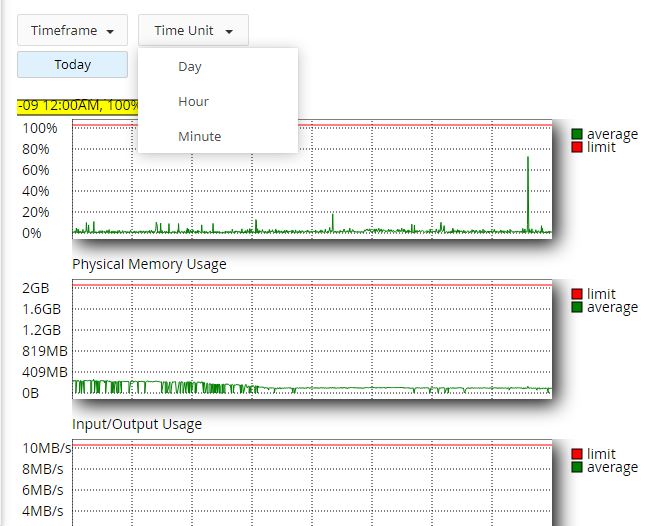Click green average swatch in CPU chart legend
Image resolution: width=651 pixels, height=526 pixels.
coord(577,134)
